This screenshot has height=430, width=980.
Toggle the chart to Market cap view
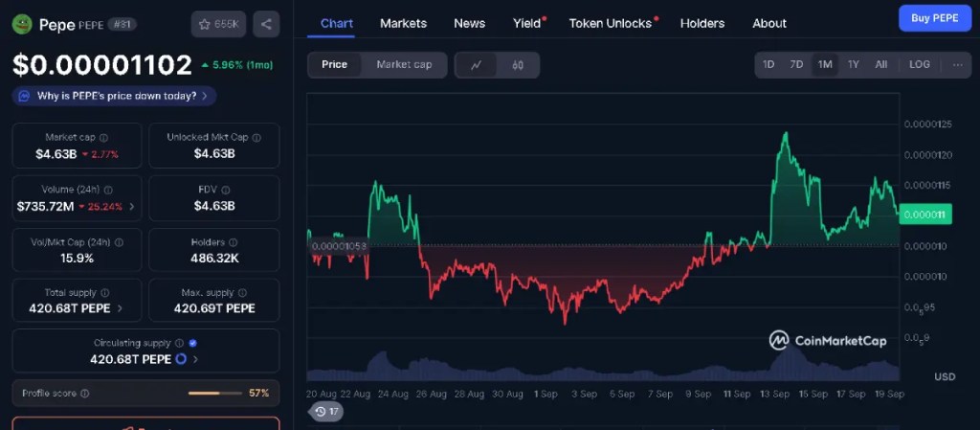(404, 65)
